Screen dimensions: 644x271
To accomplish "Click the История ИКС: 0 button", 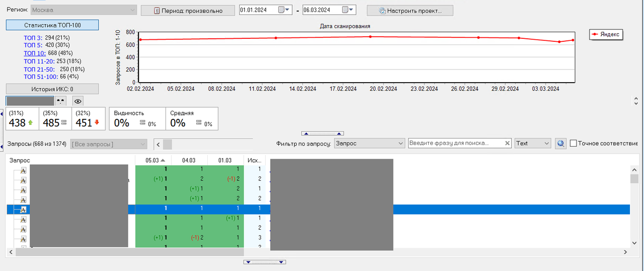I will tap(52, 89).
